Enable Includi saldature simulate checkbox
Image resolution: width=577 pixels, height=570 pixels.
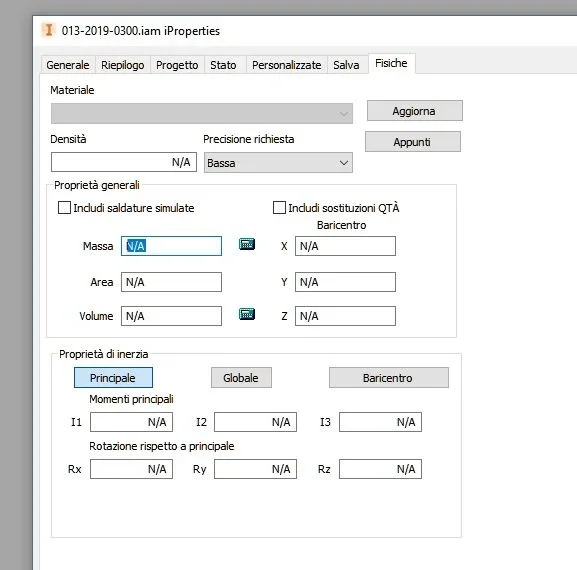point(64,208)
